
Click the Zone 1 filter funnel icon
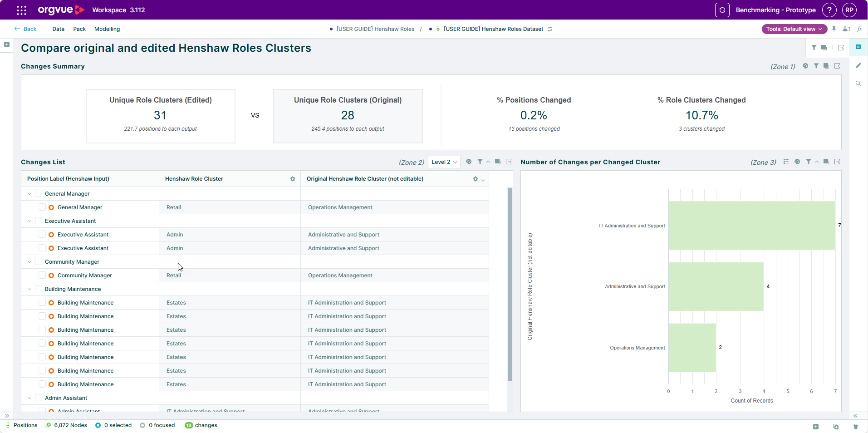(816, 66)
